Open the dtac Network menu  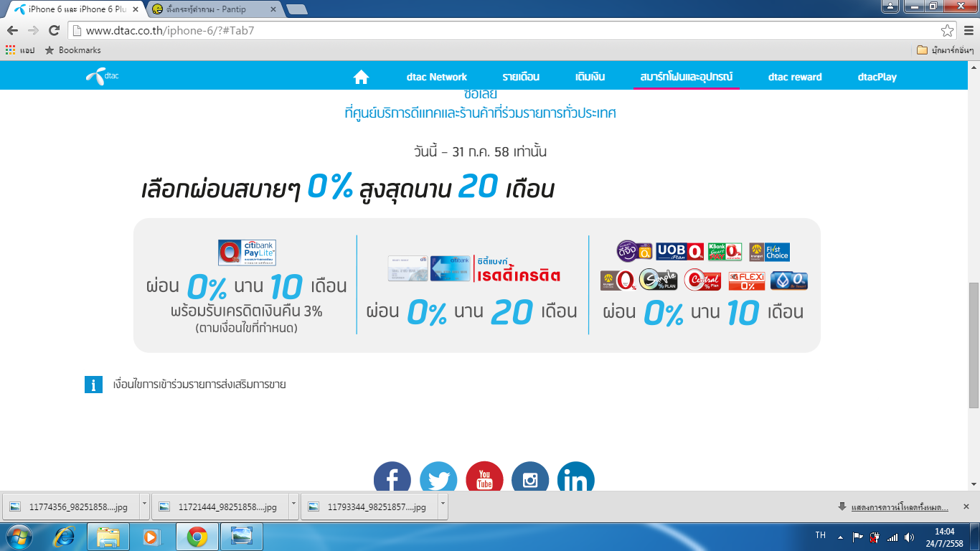[x=437, y=77]
